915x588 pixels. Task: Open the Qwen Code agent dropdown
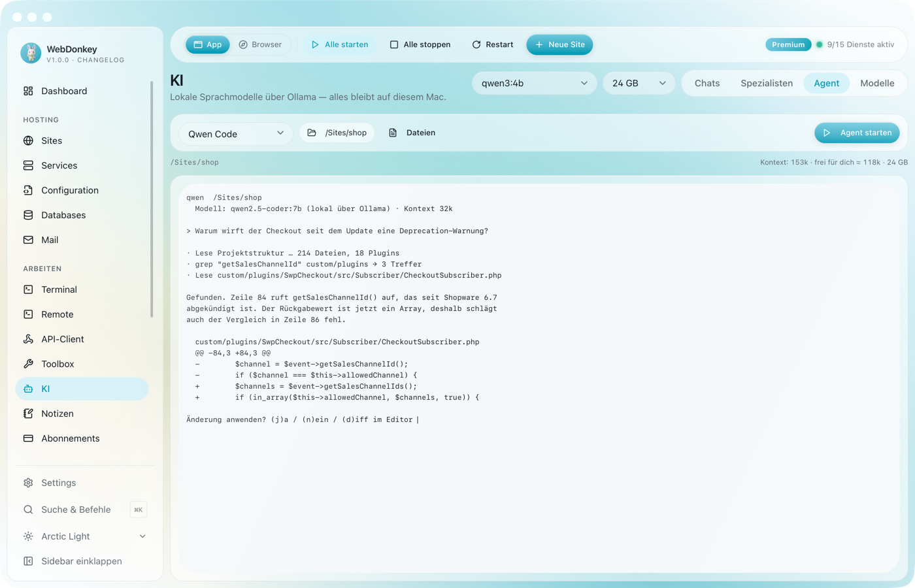[236, 133]
